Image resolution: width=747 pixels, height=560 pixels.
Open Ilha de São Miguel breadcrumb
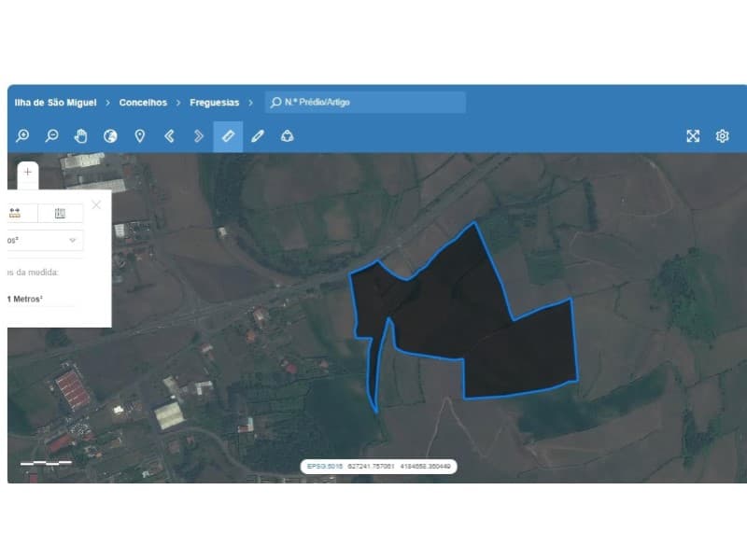coord(55,103)
